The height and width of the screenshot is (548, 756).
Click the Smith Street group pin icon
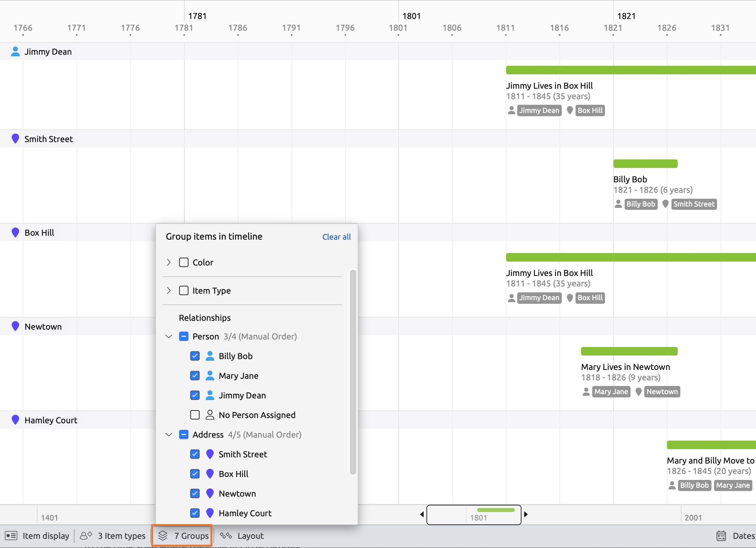coord(15,138)
